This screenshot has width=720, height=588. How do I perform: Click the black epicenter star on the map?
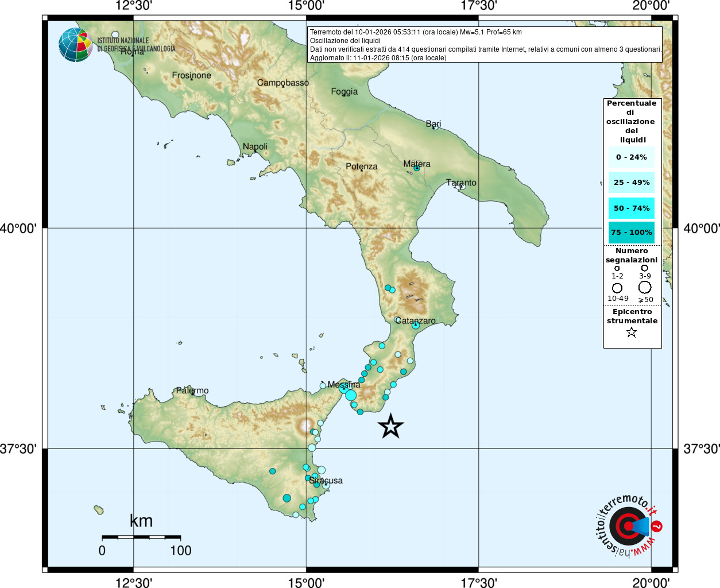pos(391,426)
